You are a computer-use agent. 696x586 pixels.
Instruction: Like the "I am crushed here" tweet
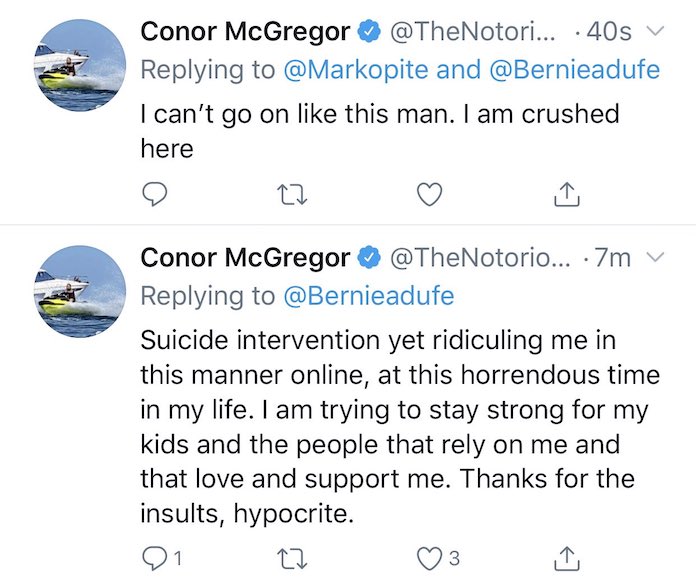(429, 194)
